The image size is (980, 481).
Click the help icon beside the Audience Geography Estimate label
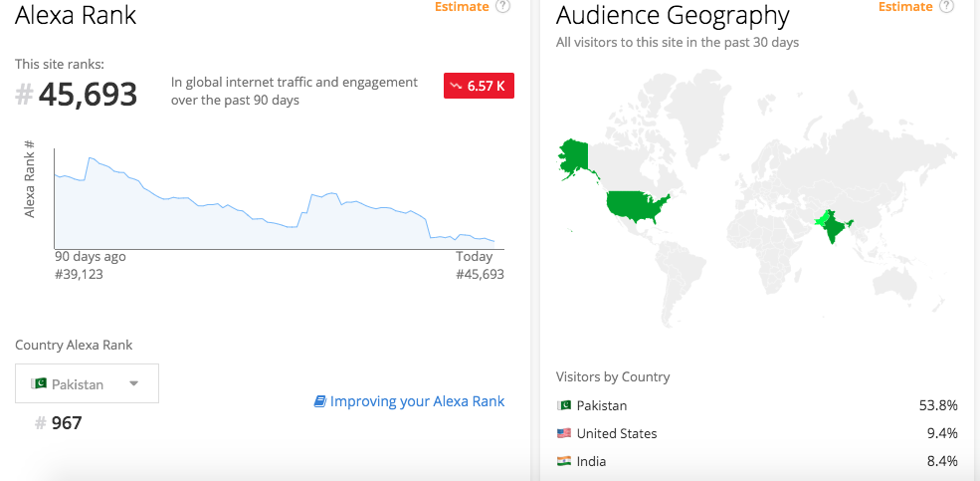coord(947,6)
